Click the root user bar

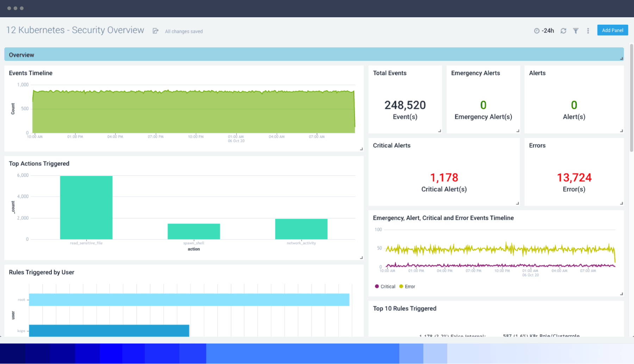tap(189, 300)
